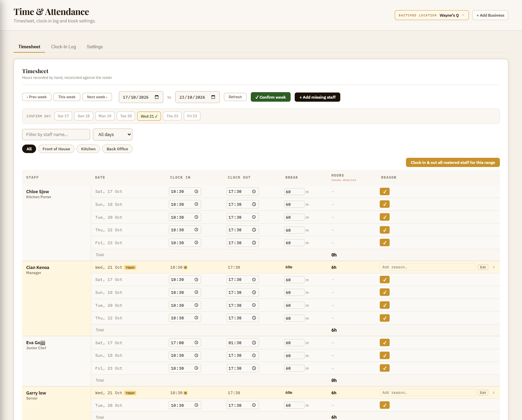
Task: Edit Cian Kenoa's Wed 21 Oct entry
Action: click(x=483, y=267)
